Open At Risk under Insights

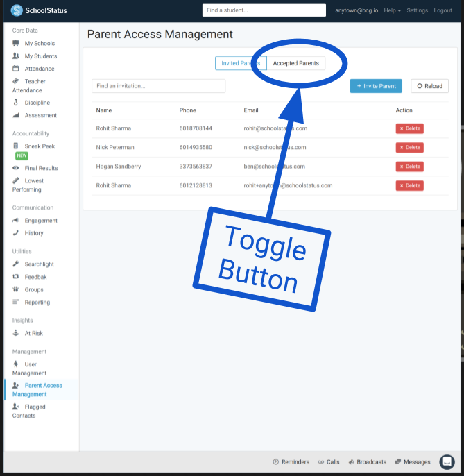[33, 334]
